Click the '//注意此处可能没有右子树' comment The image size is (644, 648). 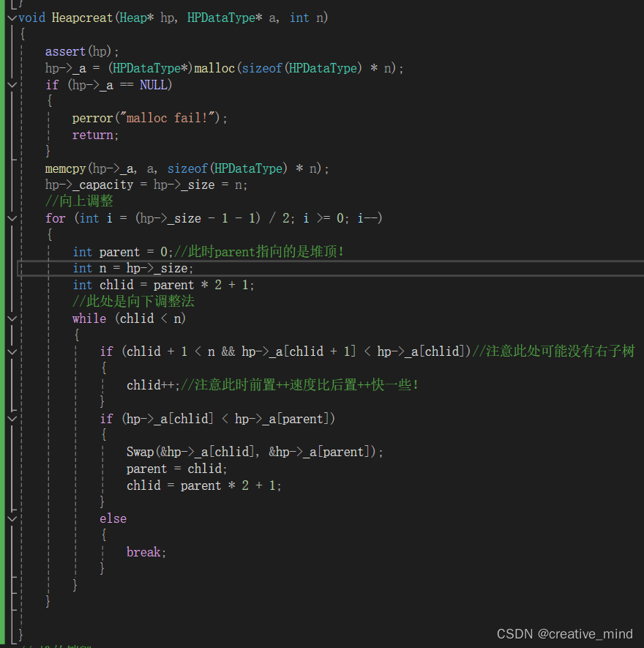553,351
